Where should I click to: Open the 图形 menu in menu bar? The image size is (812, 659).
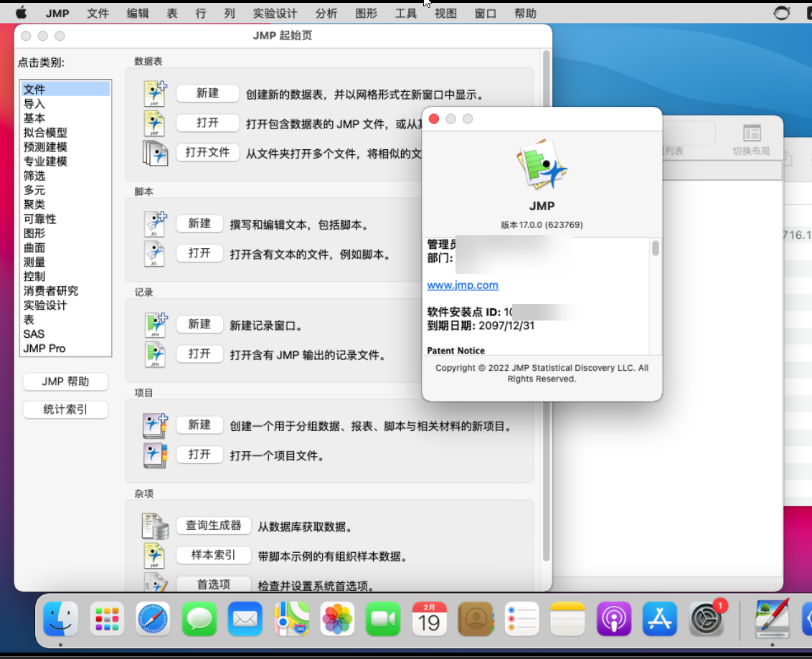(x=366, y=14)
